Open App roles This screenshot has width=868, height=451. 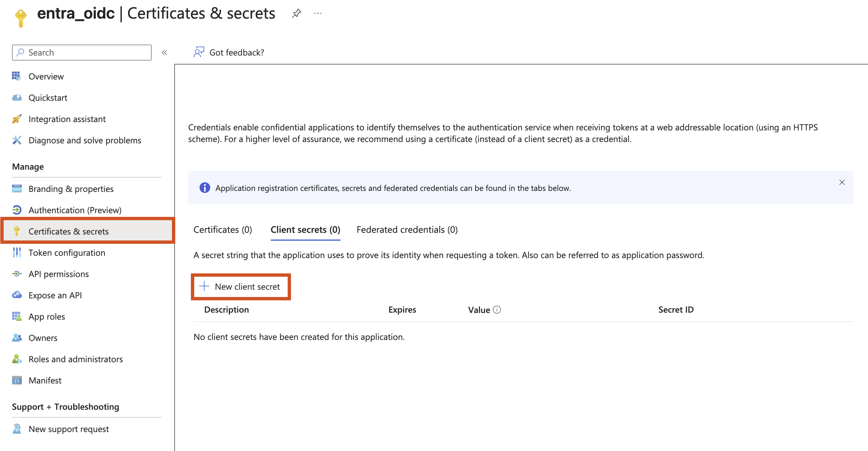pos(47,317)
